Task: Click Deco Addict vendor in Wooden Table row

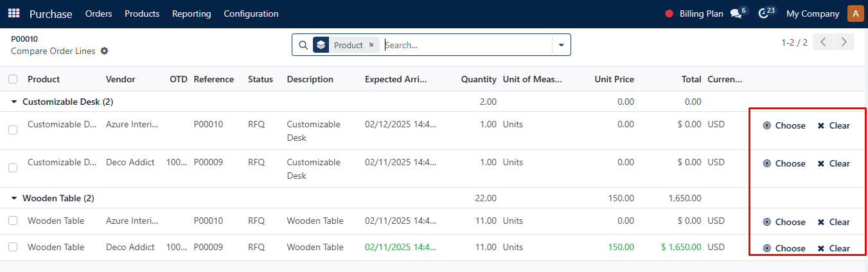Action: 130,247
